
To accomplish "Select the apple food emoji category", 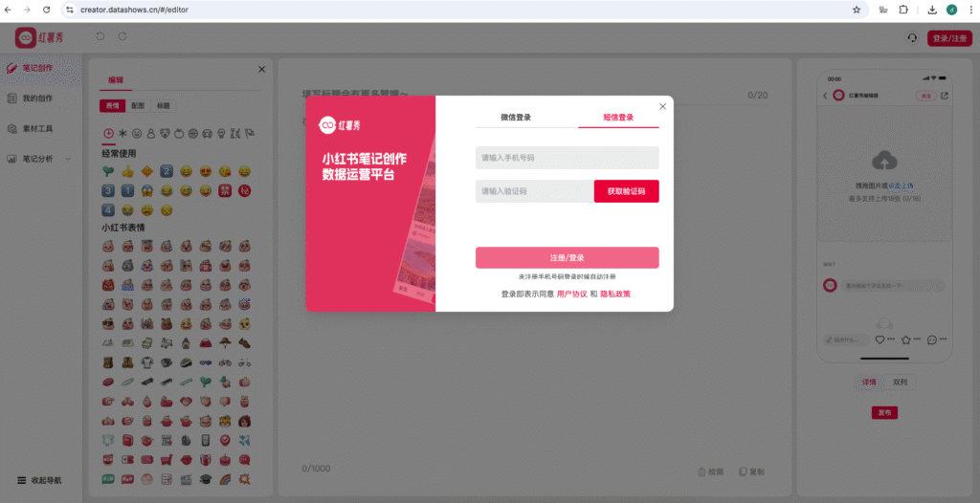I will click(179, 133).
